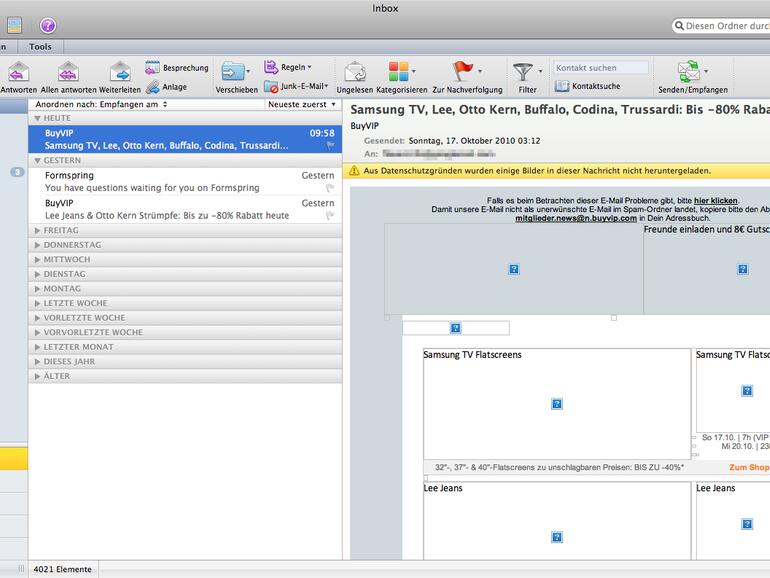This screenshot has height=578, width=770.
Task: Click the BuyVIP sender name in header
Action: tap(364, 126)
